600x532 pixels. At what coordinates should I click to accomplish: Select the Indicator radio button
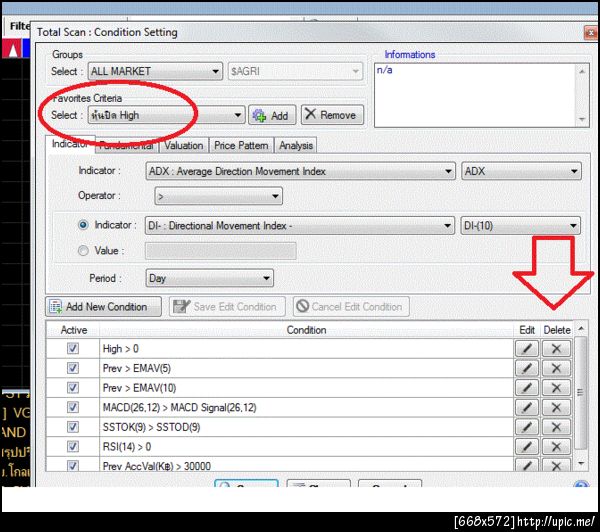(x=83, y=225)
